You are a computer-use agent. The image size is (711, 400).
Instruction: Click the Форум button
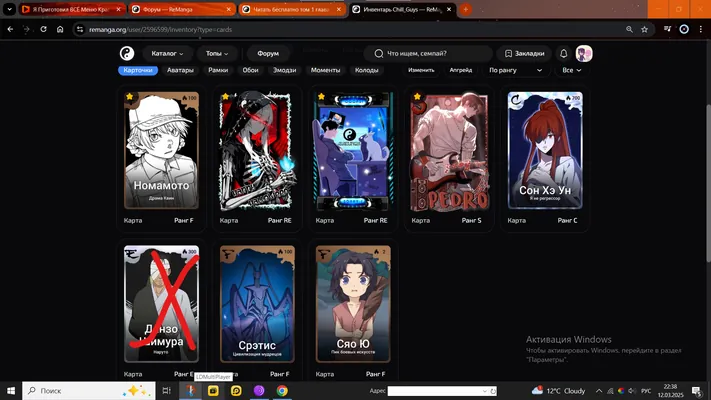click(x=268, y=54)
